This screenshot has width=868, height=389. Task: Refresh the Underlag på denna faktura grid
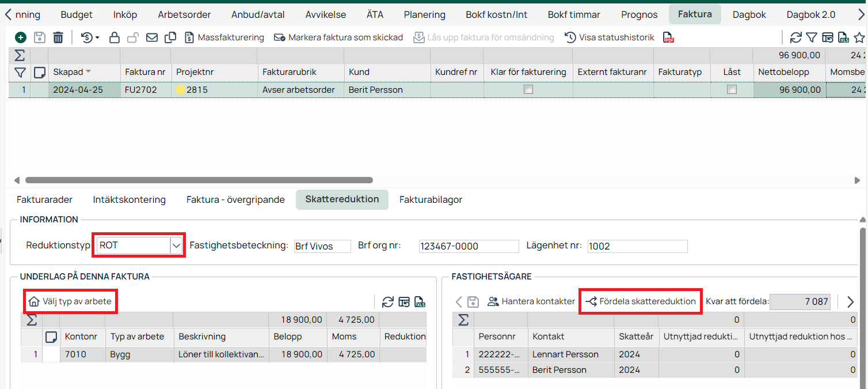tap(388, 301)
